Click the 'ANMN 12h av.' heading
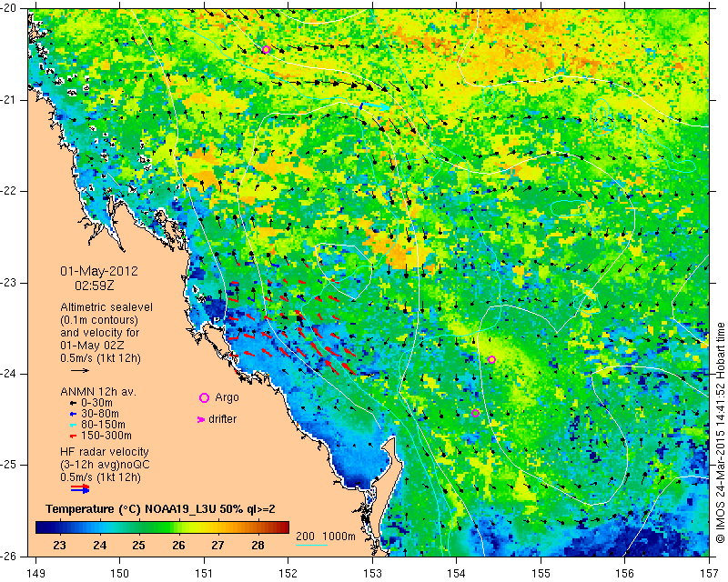The width and height of the screenshot is (728, 582). (x=98, y=392)
